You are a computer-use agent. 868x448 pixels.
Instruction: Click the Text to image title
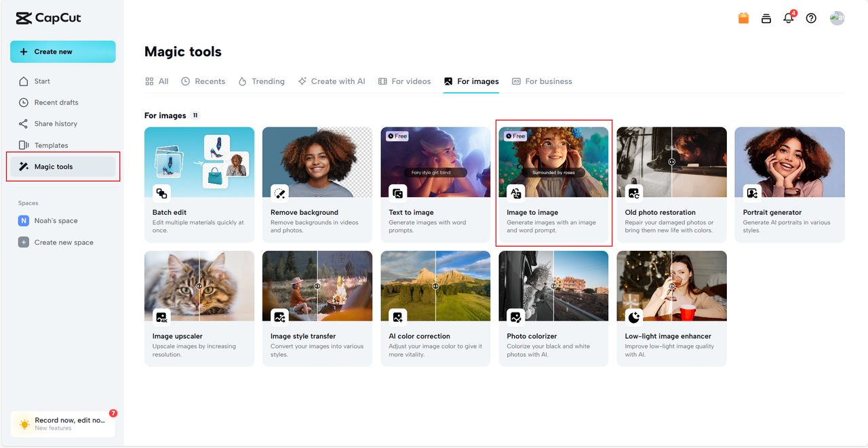coord(411,212)
